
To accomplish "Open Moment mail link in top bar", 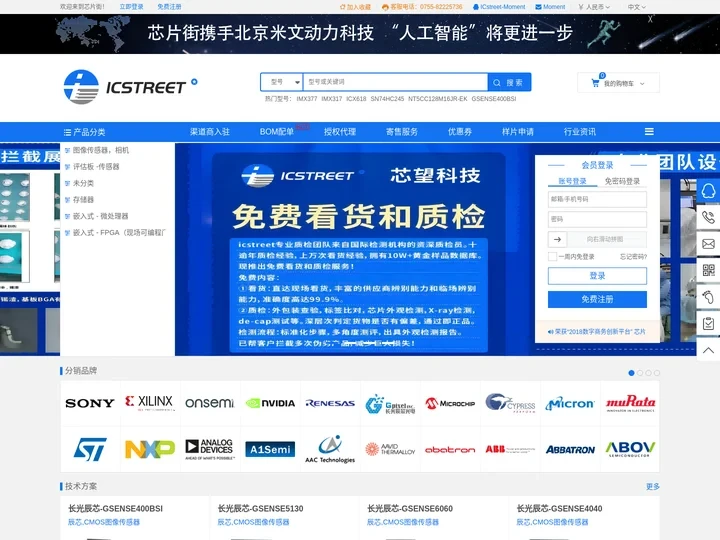I will point(551,7).
